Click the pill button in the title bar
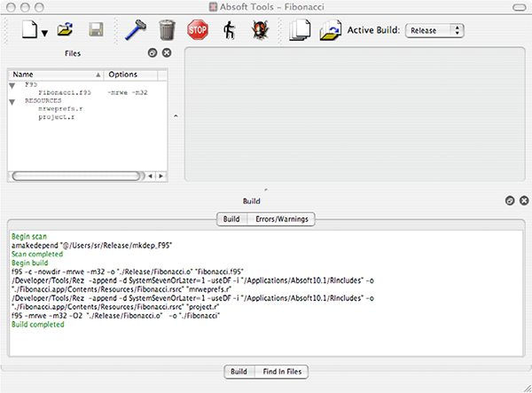Viewport: 532px width, 393px height. (x=519, y=7)
